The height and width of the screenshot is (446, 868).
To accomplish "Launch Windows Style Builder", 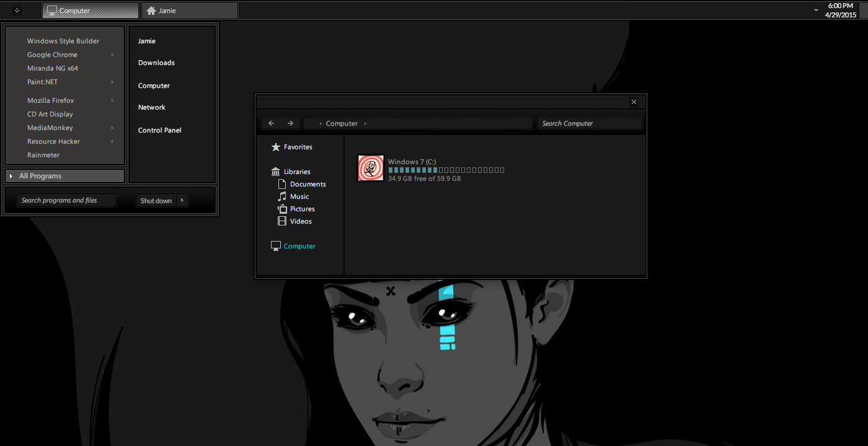I will (x=63, y=41).
